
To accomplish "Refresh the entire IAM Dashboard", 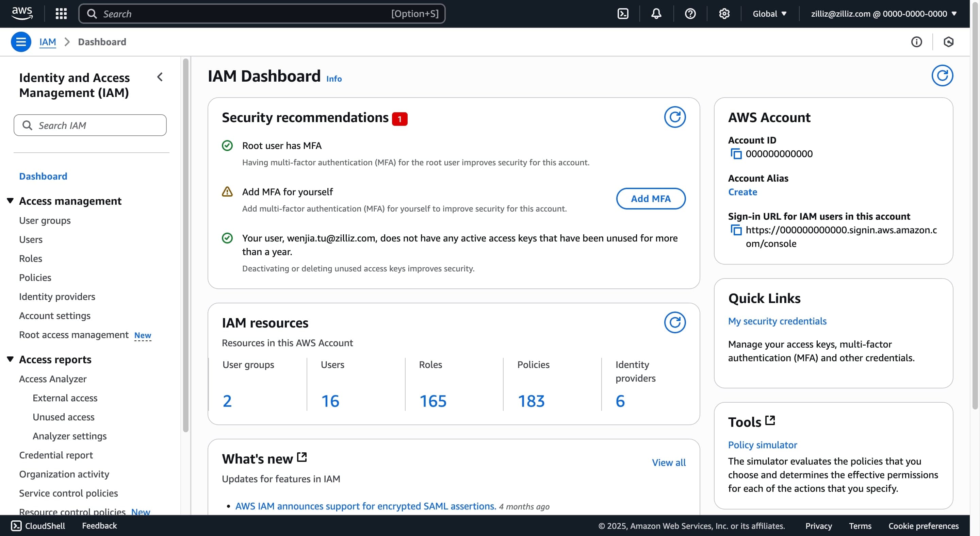I will click(942, 76).
